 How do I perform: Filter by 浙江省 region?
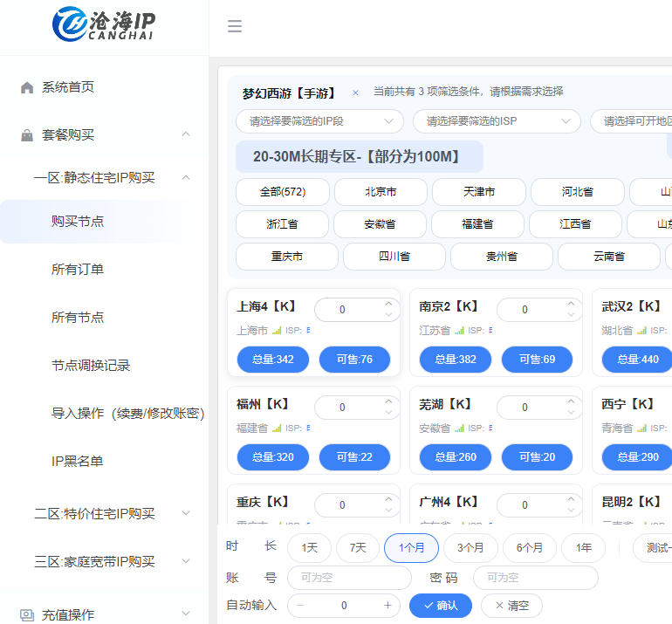coord(282,224)
